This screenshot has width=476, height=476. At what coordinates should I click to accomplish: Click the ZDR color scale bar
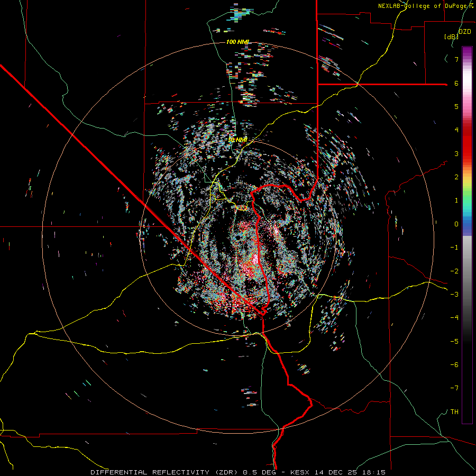pyautogui.click(x=467, y=235)
